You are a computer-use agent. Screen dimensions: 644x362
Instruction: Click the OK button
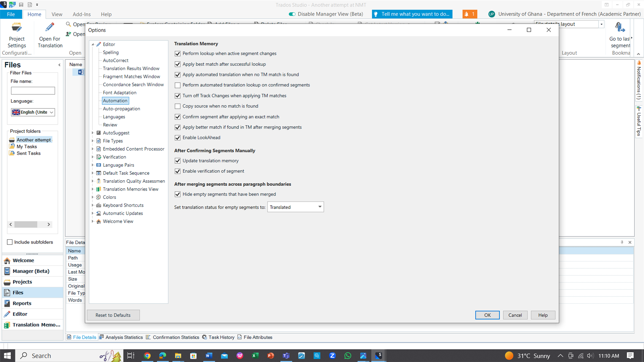487,315
